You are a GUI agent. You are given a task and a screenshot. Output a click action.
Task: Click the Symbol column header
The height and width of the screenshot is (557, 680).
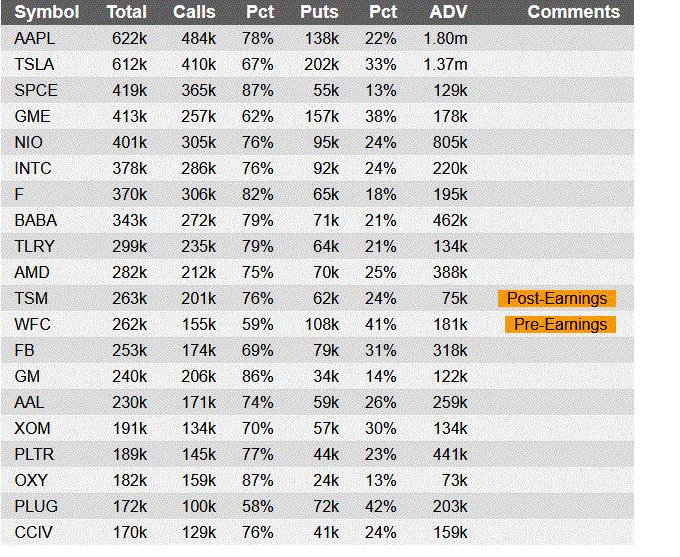pos(46,12)
